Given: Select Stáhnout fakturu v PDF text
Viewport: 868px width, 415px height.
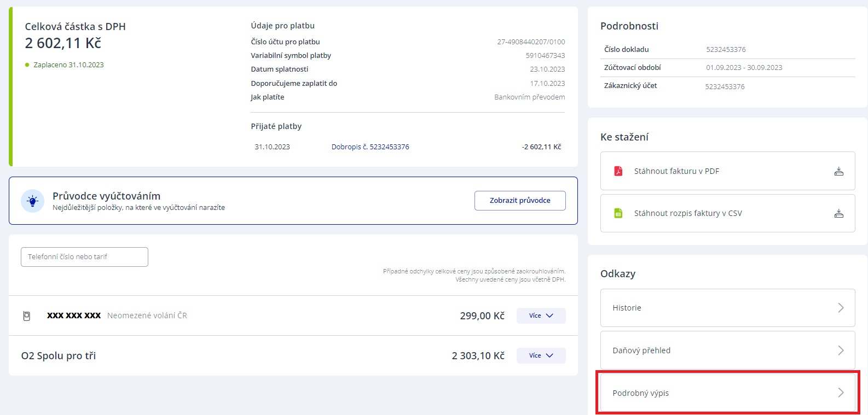Looking at the screenshot, I should pos(676,171).
